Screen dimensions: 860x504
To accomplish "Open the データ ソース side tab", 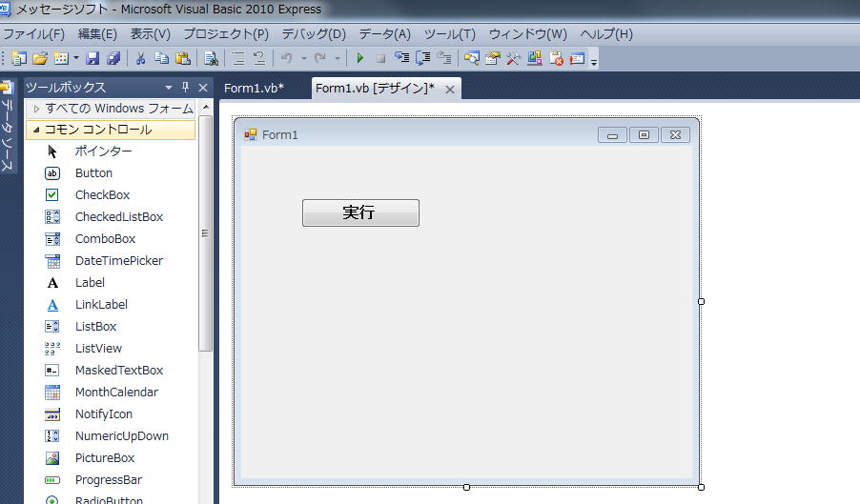I will pyautogui.click(x=7, y=127).
